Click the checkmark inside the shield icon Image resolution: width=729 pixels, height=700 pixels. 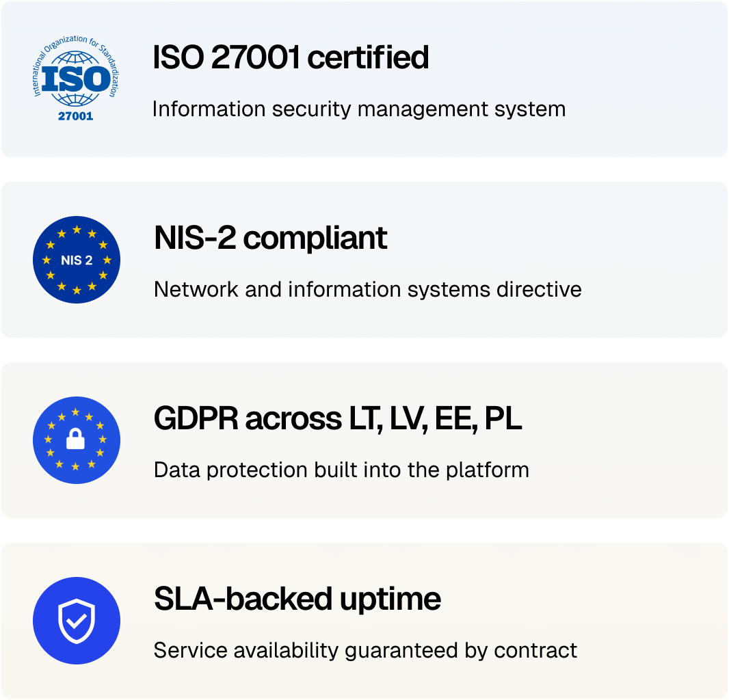(77, 621)
